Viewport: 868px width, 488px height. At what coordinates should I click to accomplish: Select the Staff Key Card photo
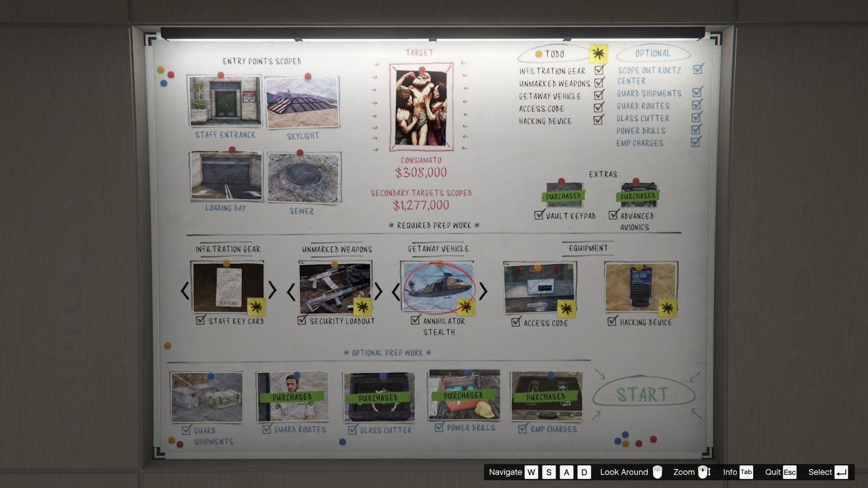coord(227,287)
